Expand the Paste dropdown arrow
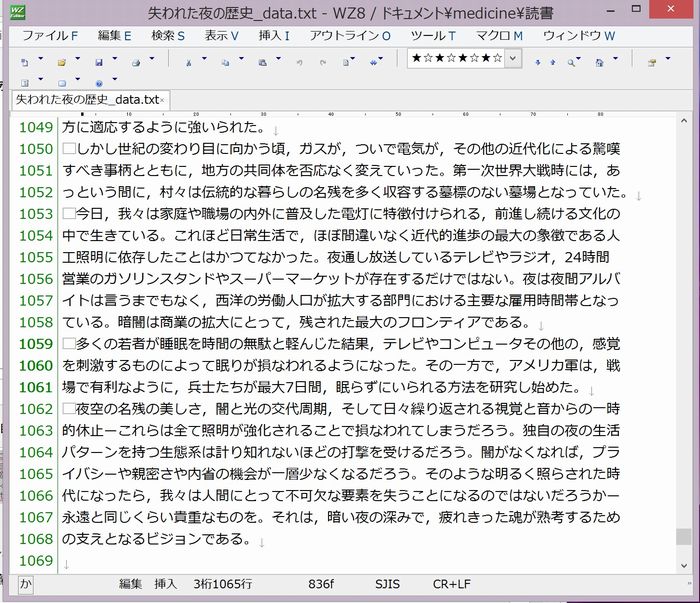This screenshot has width=700, height=603. click(x=279, y=58)
